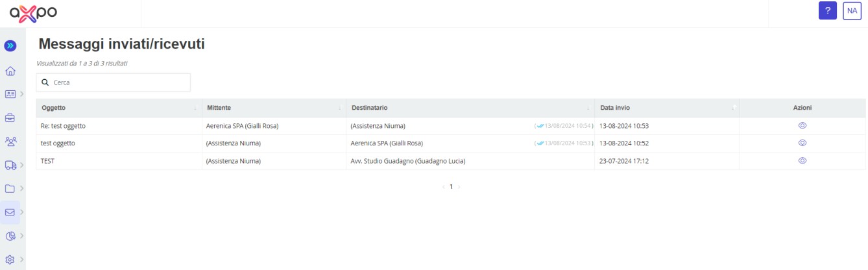Click 'Visualizzati da 1 a 3 di 3 risultati'
Screen dimensions: 868x270
[x=82, y=64]
